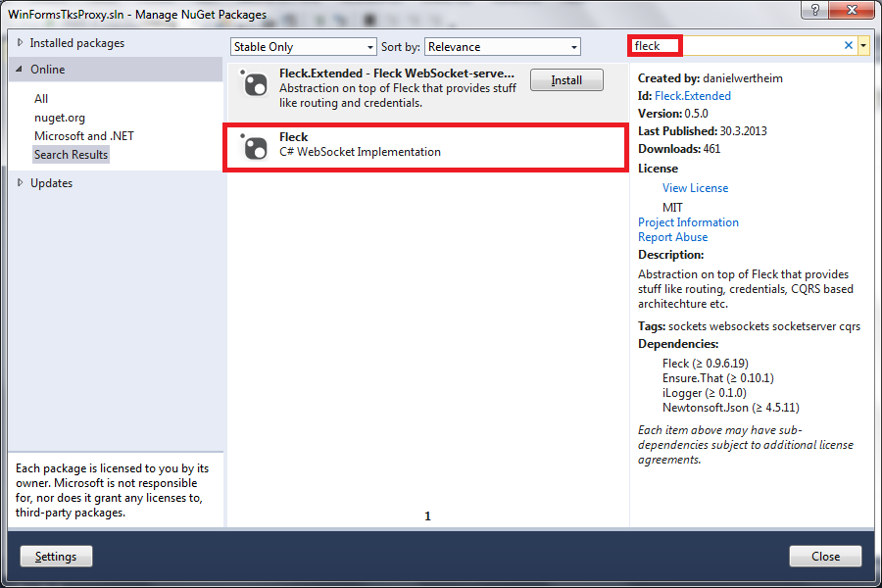
Task: Click page number 1
Action: (x=427, y=516)
